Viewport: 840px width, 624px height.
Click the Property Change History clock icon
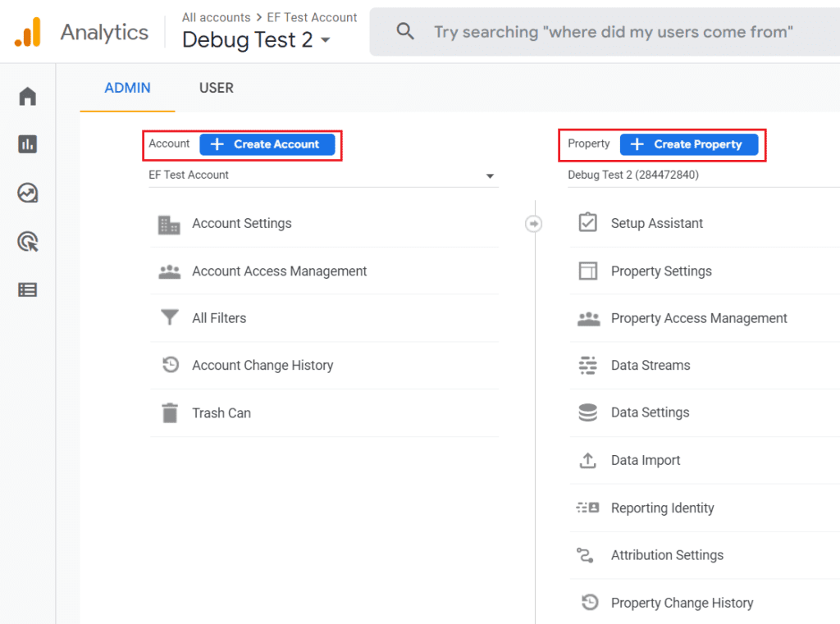(x=590, y=602)
